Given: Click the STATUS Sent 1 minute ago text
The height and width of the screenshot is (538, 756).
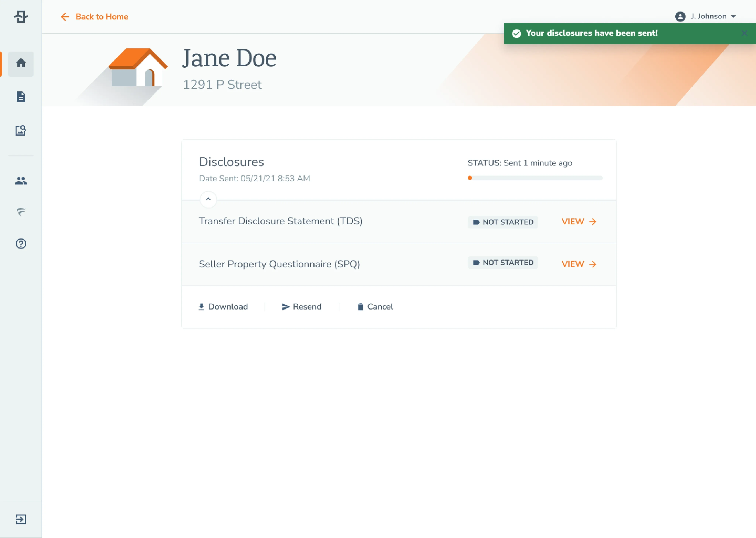Looking at the screenshot, I should click(520, 163).
